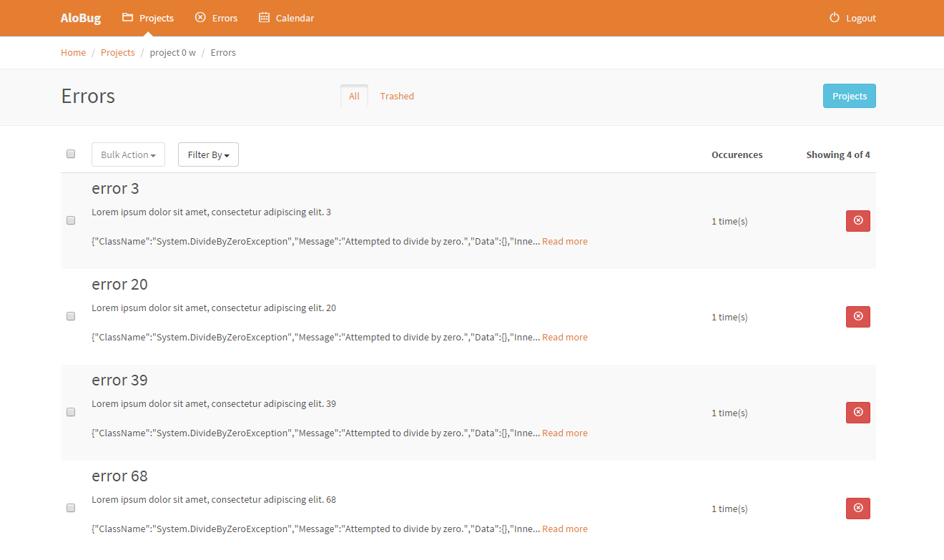
Task: Click the DivideByZeroException JSON text of error 68
Action: pyautogui.click(x=315, y=529)
